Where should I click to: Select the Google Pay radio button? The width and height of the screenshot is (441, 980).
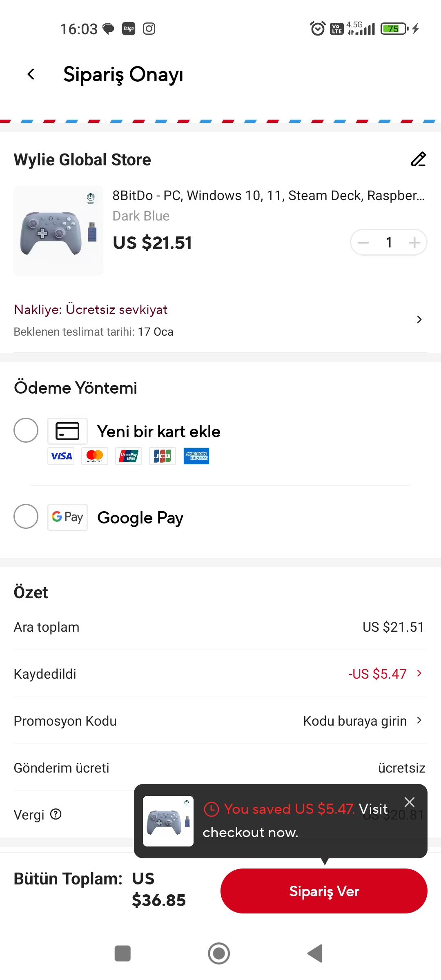(x=26, y=517)
